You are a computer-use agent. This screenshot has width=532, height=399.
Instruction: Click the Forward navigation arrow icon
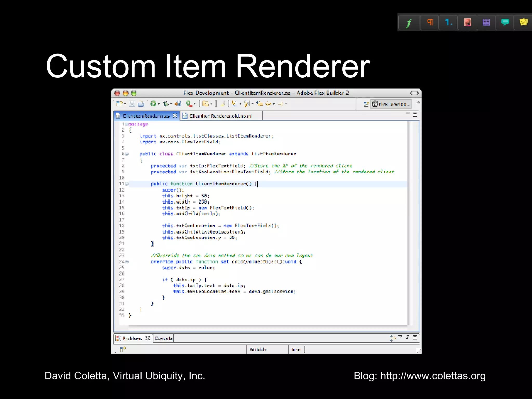[x=281, y=104]
